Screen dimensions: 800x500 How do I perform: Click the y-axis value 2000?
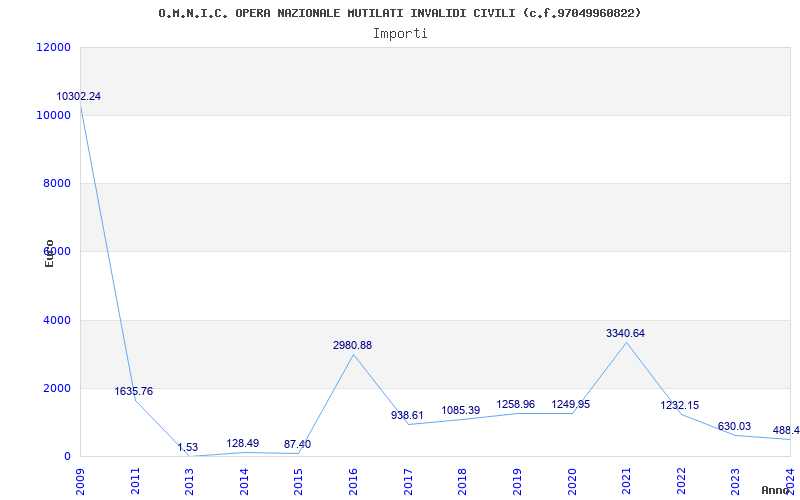click(x=56, y=388)
